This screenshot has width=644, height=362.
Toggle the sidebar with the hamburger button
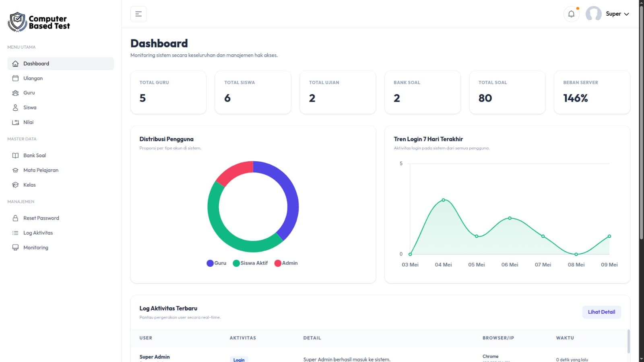138,14
